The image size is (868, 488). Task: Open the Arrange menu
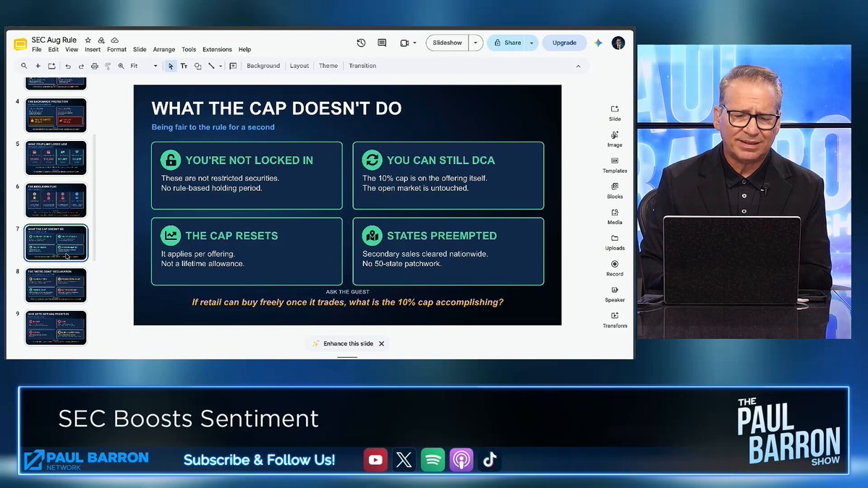(x=164, y=50)
